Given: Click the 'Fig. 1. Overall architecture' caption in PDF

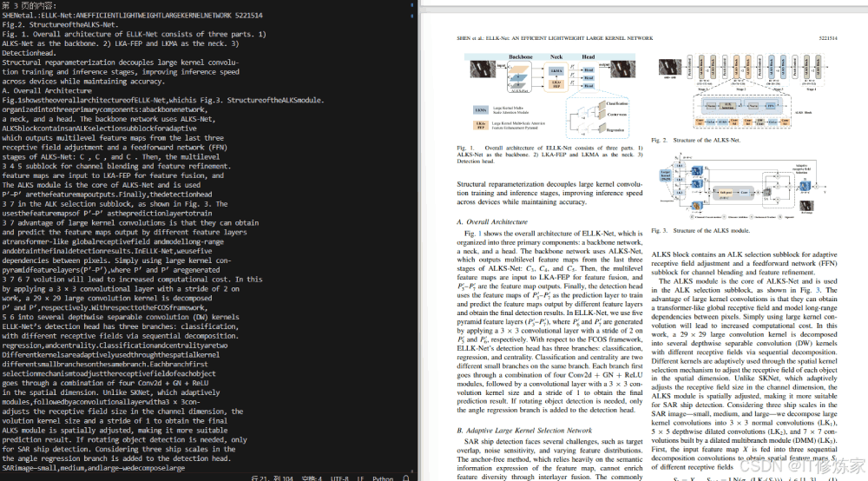Looking at the screenshot, I should point(549,155).
